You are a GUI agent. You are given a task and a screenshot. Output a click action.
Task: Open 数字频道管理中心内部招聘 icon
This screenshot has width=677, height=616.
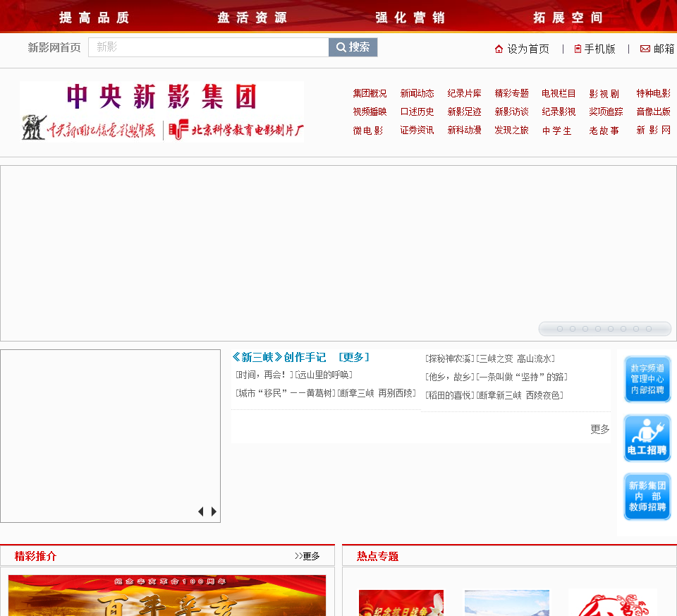tap(647, 379)
